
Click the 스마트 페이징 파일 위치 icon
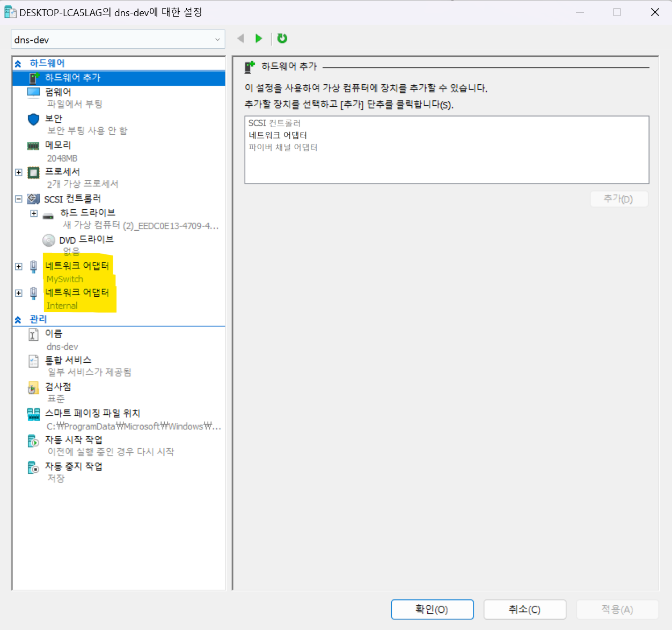[x=33, y=414]
